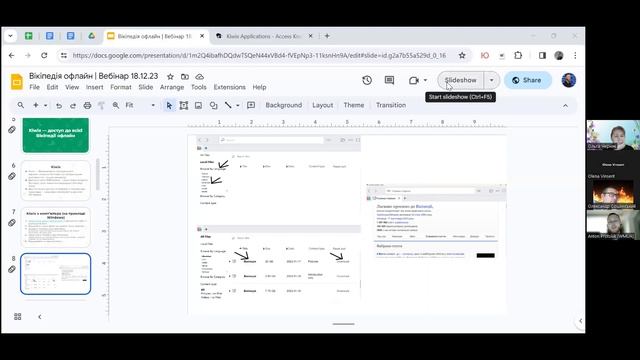Open the comment history icon

389,80
